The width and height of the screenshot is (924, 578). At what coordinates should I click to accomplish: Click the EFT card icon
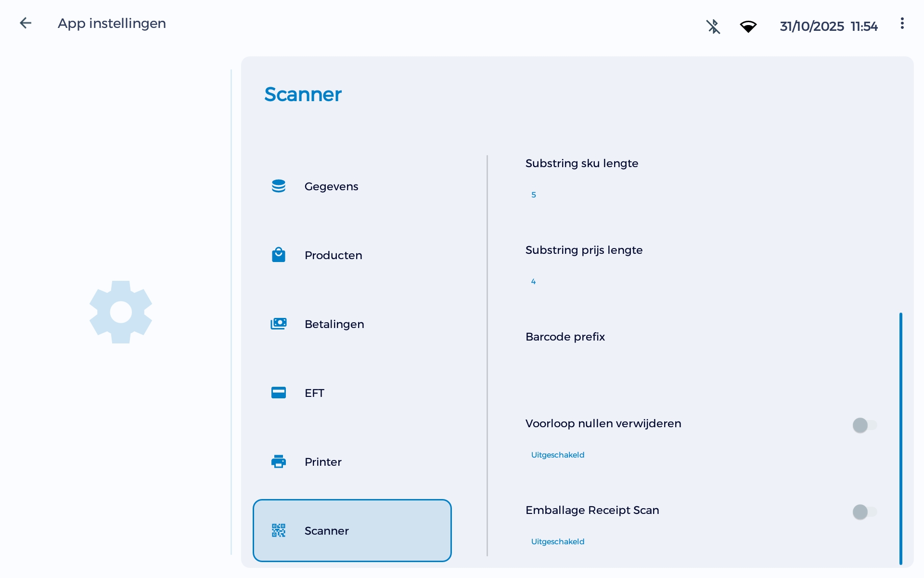point(279,393)
